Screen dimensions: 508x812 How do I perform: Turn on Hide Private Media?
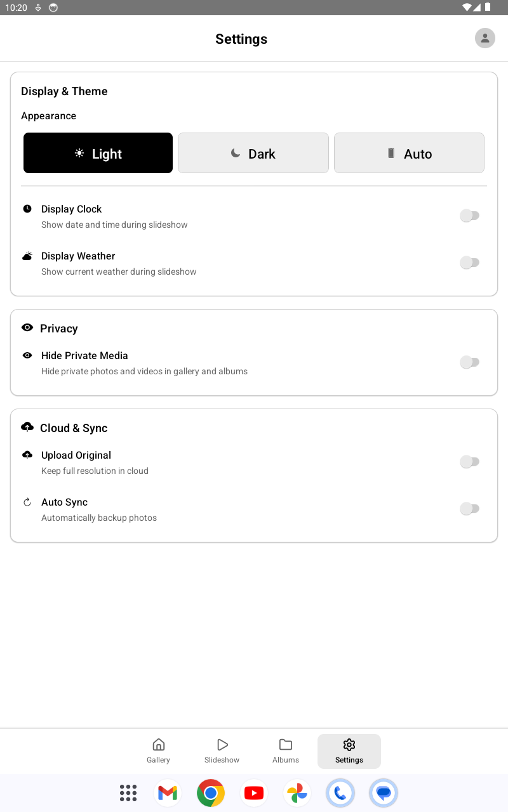click(470, 362)
